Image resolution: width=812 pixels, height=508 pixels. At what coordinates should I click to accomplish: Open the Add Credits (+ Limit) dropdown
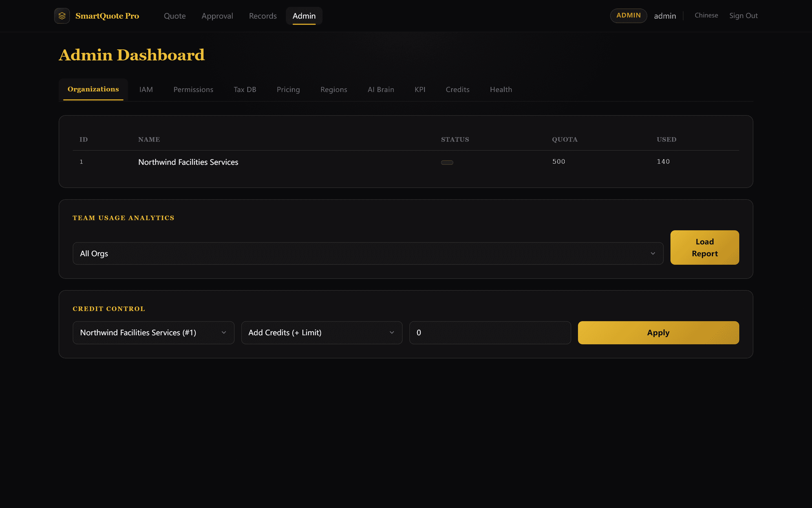[x=322, y=333]
